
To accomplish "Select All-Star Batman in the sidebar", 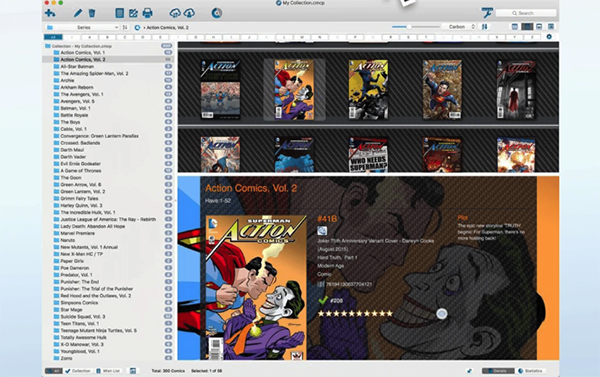I will coord(77,66).
